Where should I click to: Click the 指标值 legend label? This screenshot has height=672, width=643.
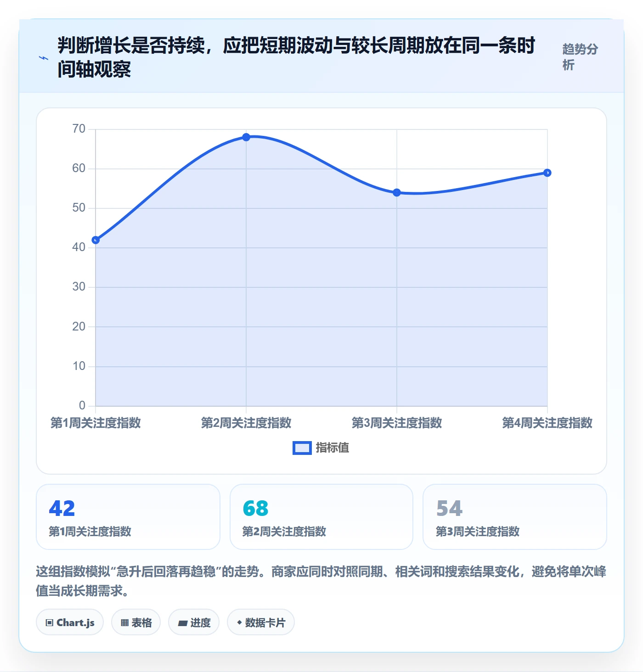(x=333, y=448)
